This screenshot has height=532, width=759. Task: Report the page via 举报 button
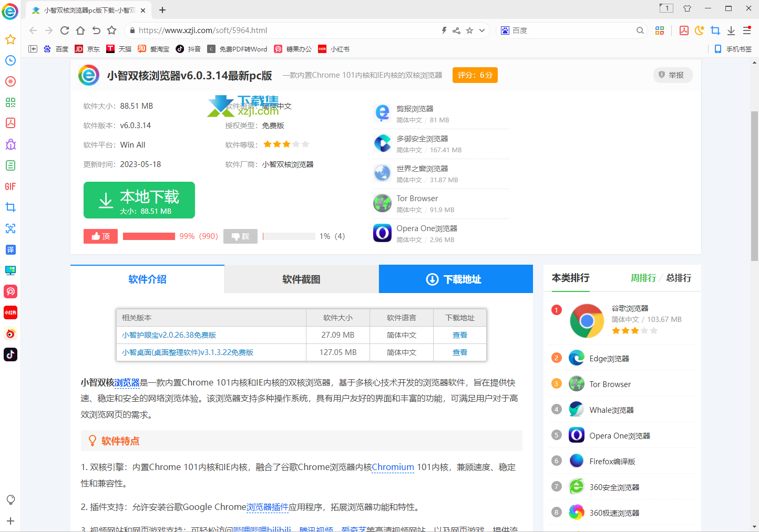pyautogui.click(x=672, y=75)
